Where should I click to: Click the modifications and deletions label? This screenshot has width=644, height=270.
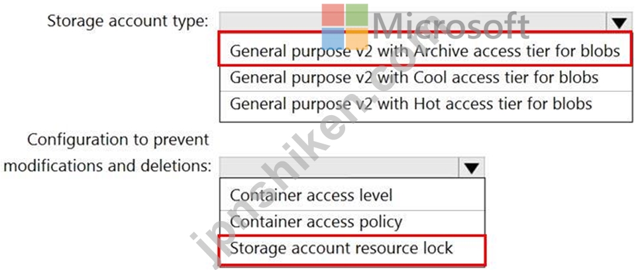[x=107, y=166]
